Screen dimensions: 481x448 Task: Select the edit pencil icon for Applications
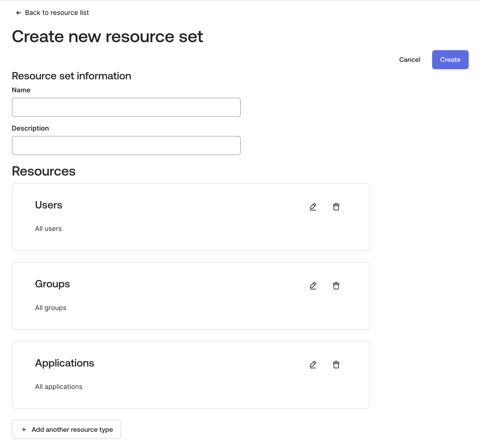[x=313, y=365]
